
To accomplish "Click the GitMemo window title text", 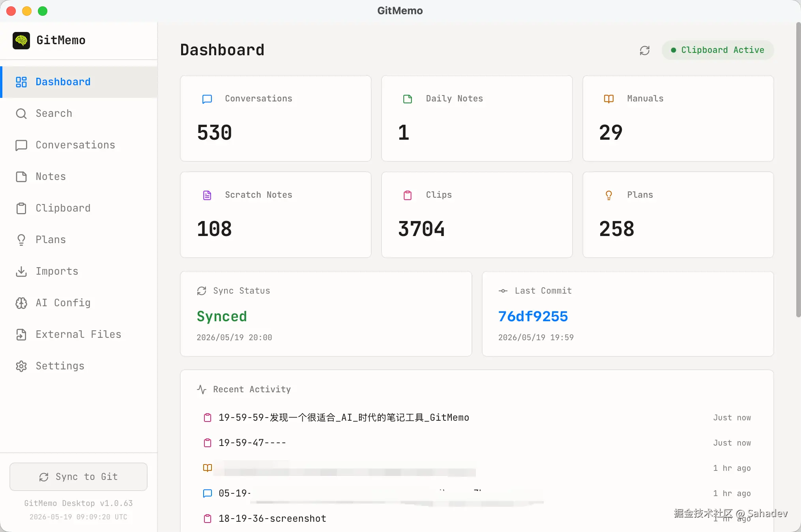I will coord(400,11).
